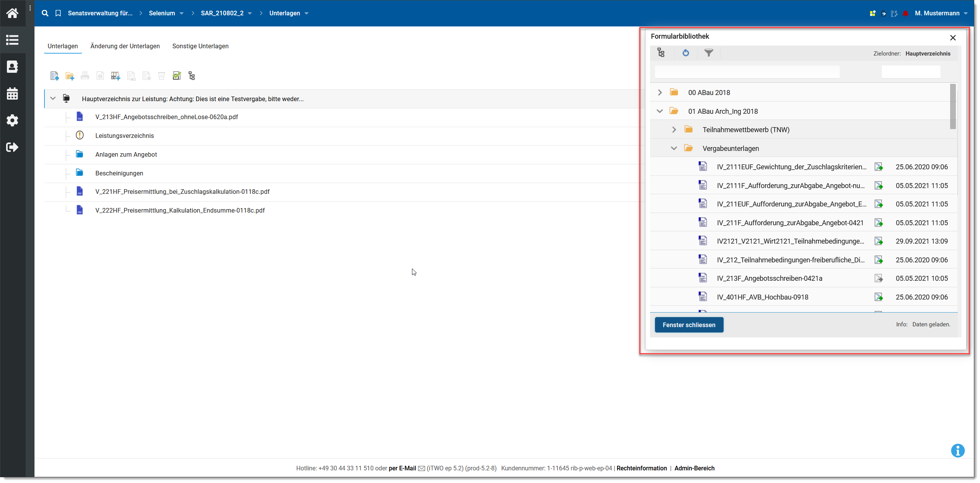Click the tree structure icon in documents toolbar
980x483 pixels.
(192, 76)
